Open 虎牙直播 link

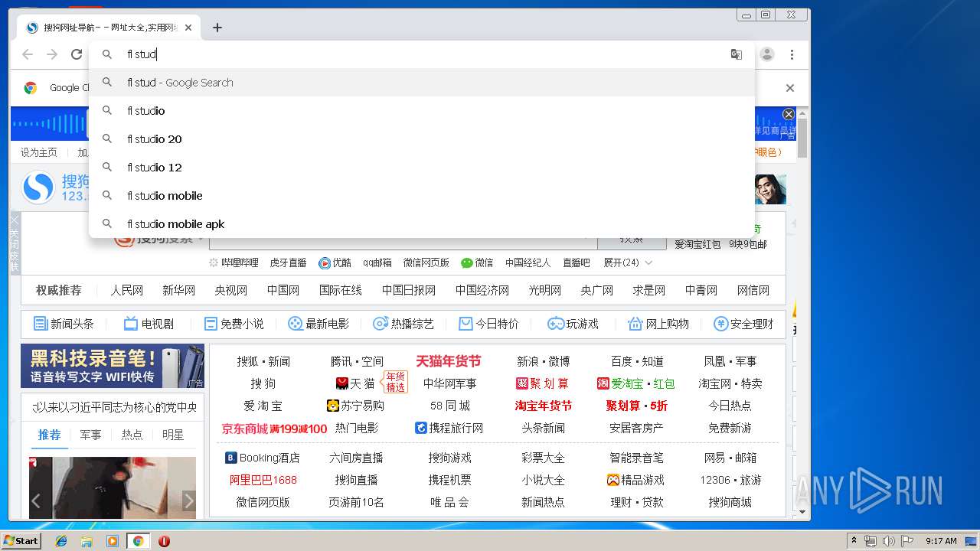point(288,262)
